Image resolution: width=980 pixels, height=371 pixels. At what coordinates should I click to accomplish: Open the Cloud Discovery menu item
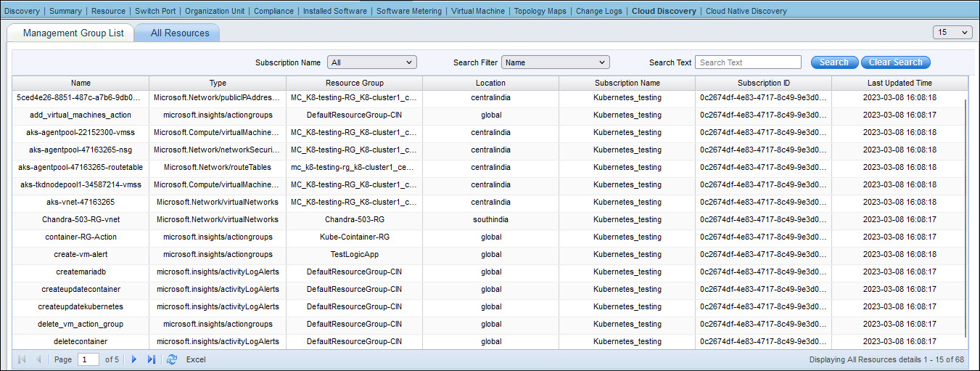point(664,11)
